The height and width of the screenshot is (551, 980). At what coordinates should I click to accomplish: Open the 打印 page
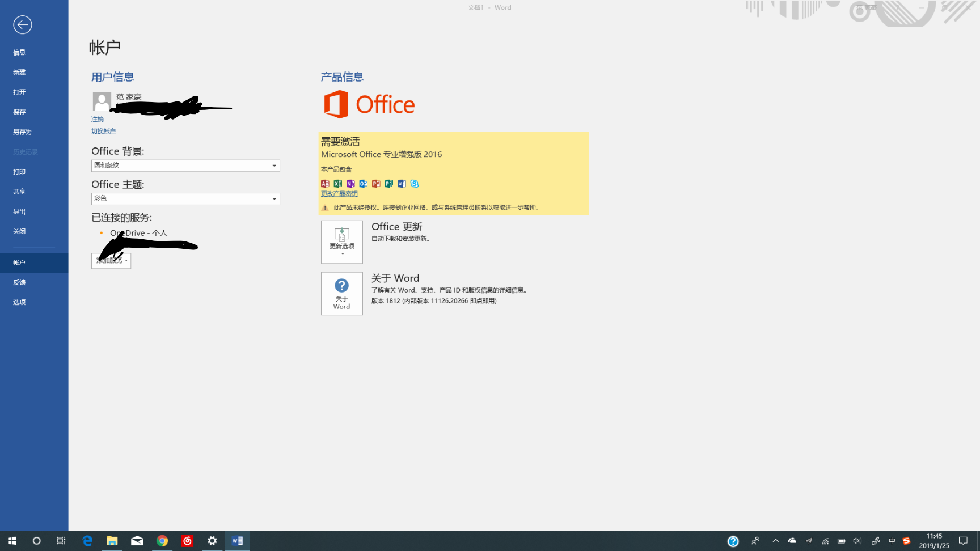[x=19, y=172]
